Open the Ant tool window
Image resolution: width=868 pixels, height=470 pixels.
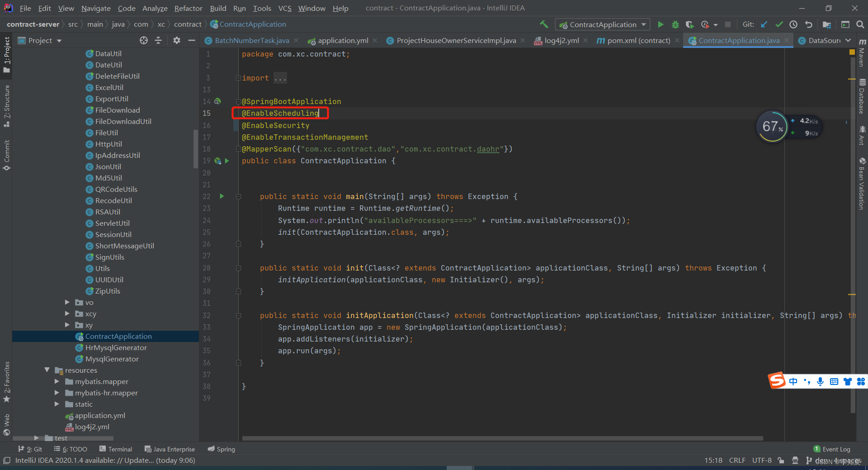(862, 136)
